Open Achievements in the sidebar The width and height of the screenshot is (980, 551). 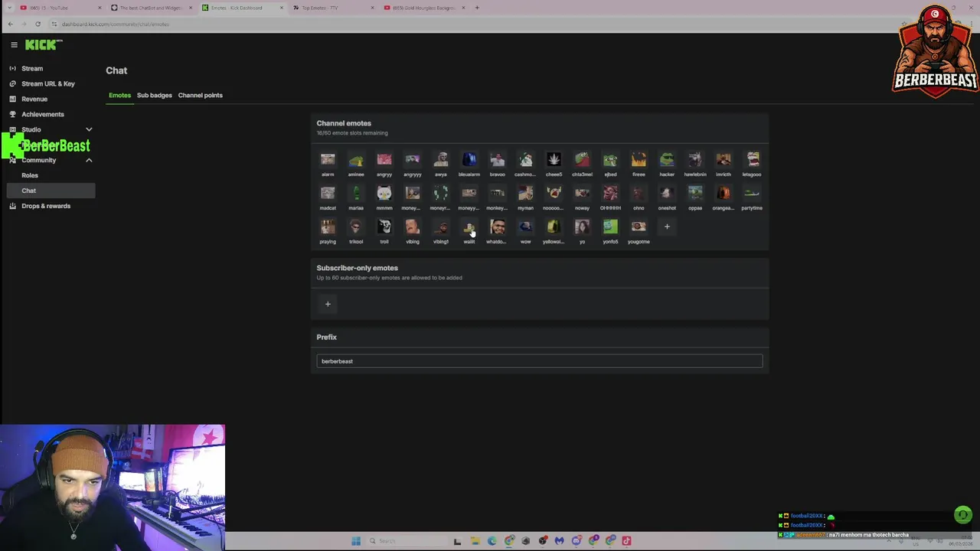[43, 114]
